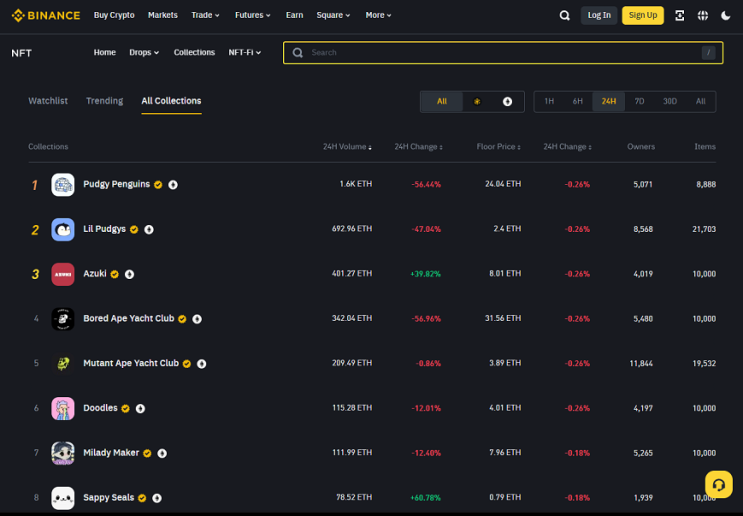The image size is (743, 516).
Task: Filter by BNB chain icon
Action: [x=477, y=101]
